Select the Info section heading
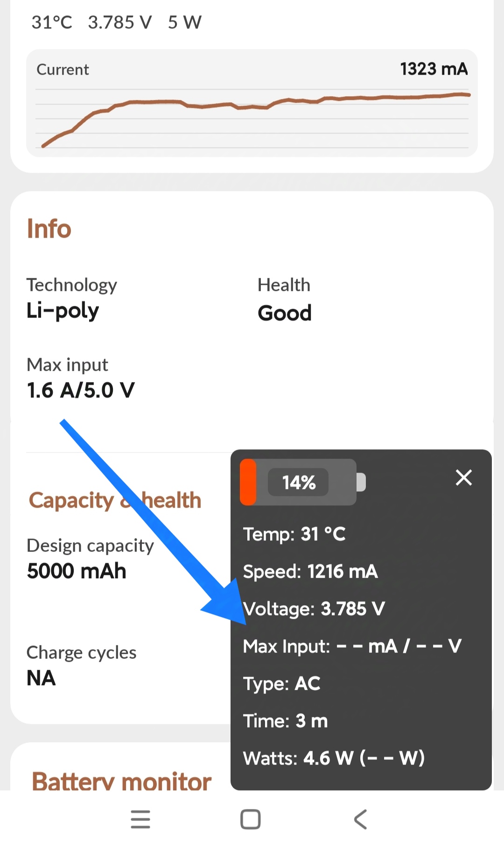 click(49, 229)
